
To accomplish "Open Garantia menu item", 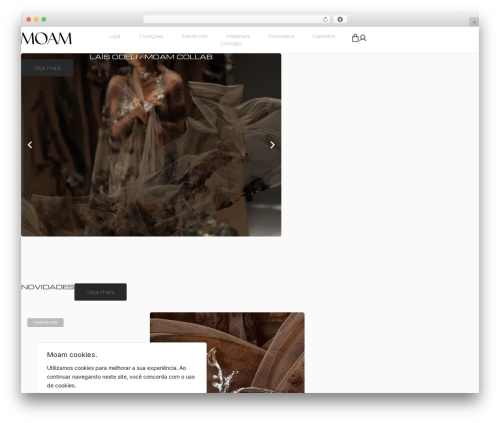I will tap(324, 36).
